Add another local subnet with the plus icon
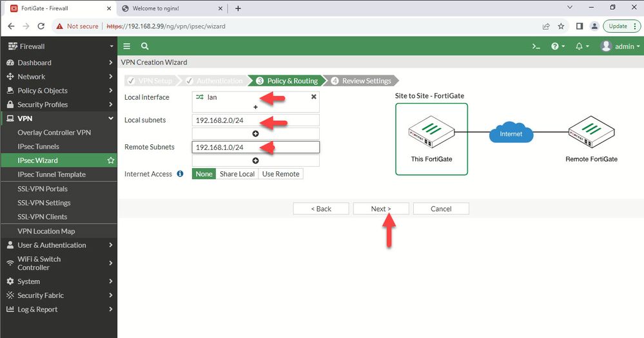The height and width of the screenshot is (338, 644). 255,134
